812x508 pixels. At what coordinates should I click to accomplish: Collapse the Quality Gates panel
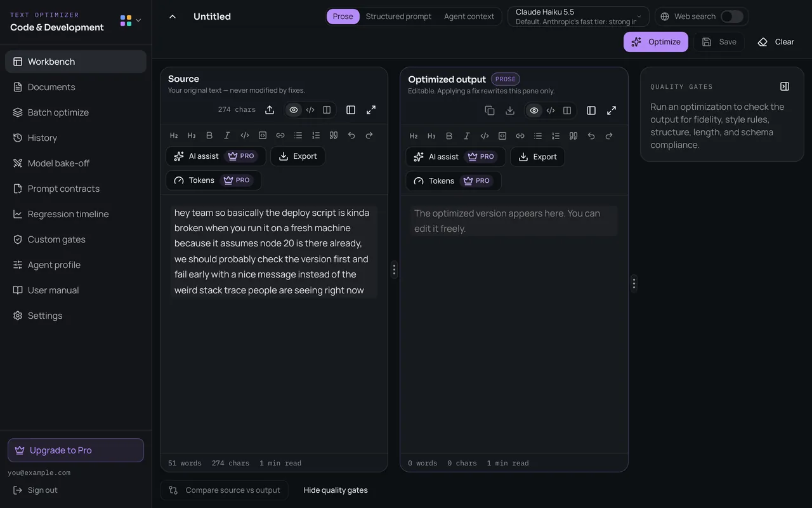click(785, 86)
